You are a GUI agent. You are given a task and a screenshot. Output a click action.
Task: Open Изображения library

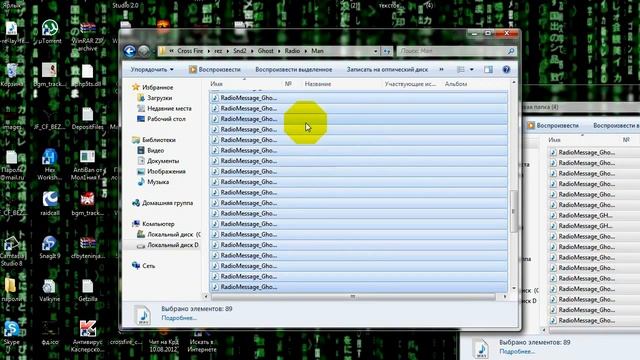tap(166, 171)
